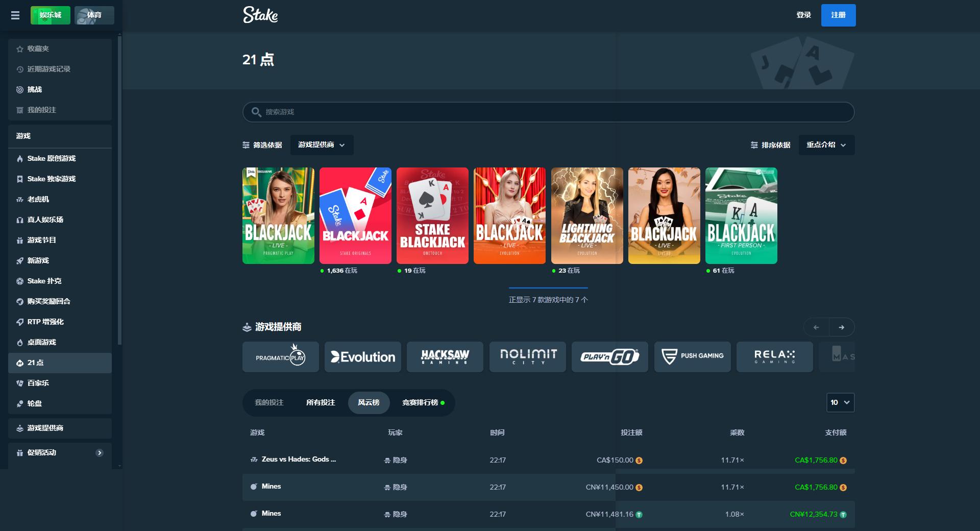Click the 登录 login button
The image size is (980, 531).
click(x=803, y=15)
